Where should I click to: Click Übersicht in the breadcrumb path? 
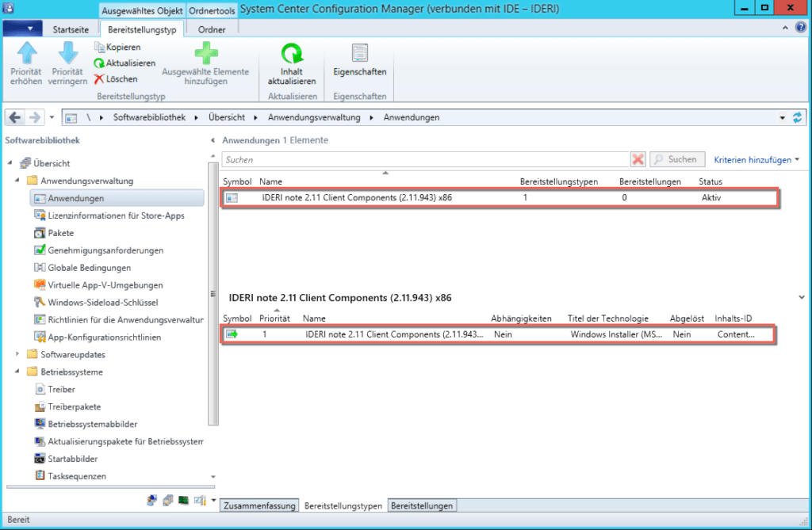(227, 117)
